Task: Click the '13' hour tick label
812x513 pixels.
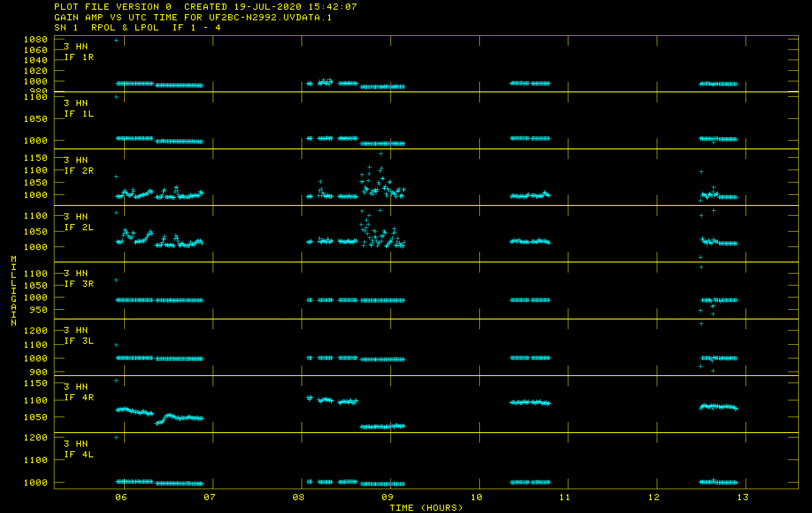Action: (743, 497)
